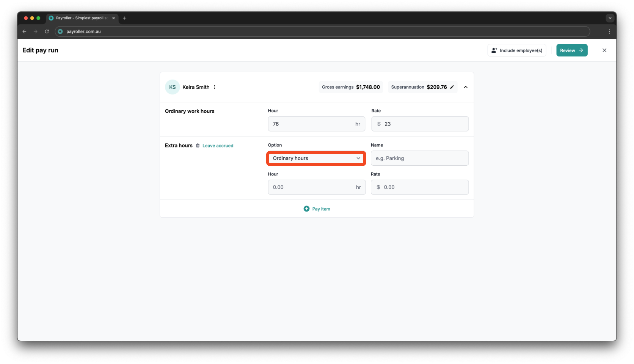Delete the Extra hours item via trash icon
The image size is (634, 364).
(x=198, y=146)
